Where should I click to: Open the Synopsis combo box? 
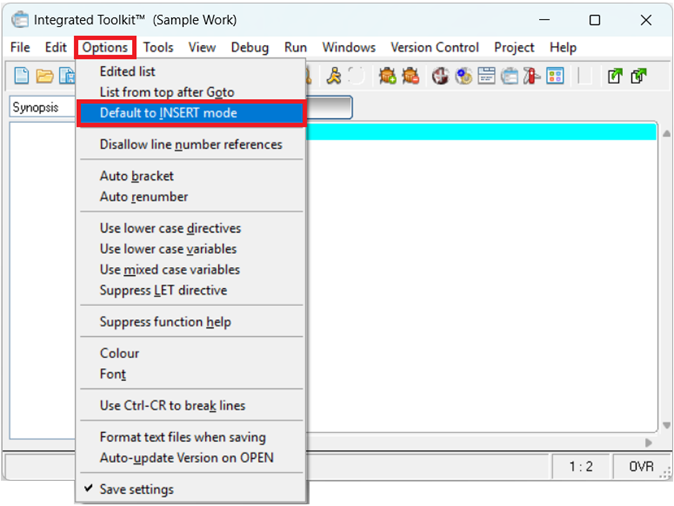coord(40,108)
